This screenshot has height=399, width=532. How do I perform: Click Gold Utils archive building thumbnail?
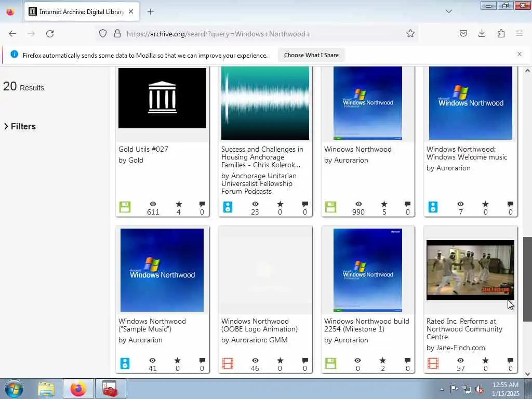click(x=162, y=98)
